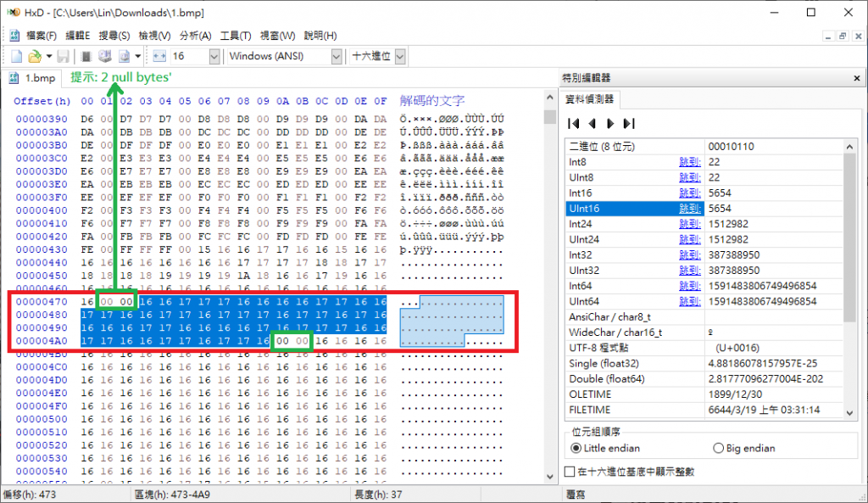Click 跳到 link in the Int64 row
This screenshot has width=868, height=503.
tap(690, 287)
